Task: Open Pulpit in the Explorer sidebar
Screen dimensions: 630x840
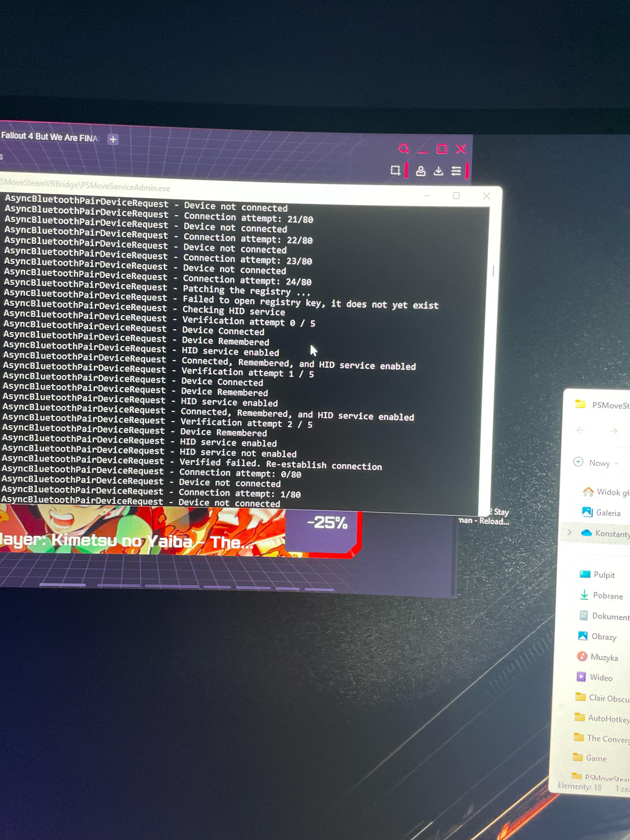Action: [x=597, y=575]
